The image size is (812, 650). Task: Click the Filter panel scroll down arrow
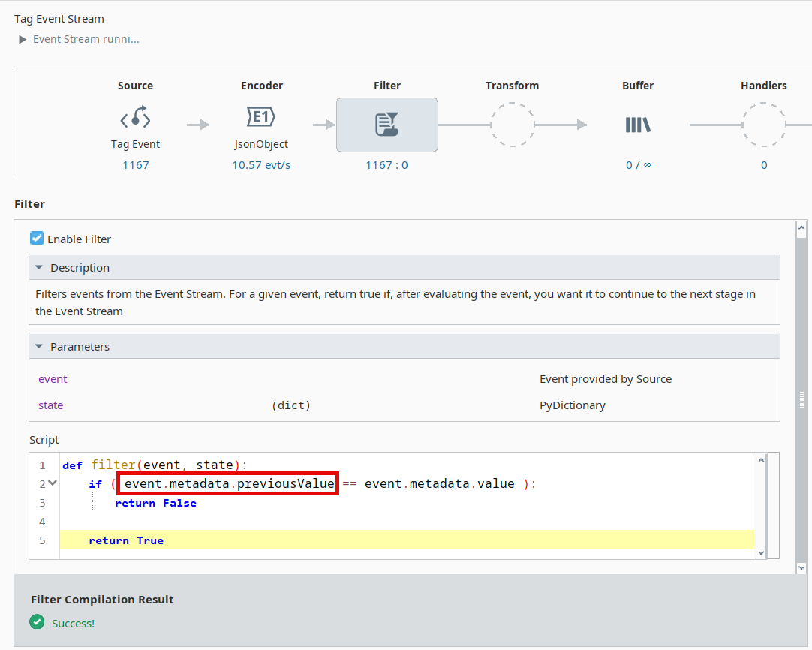(801, 568)
